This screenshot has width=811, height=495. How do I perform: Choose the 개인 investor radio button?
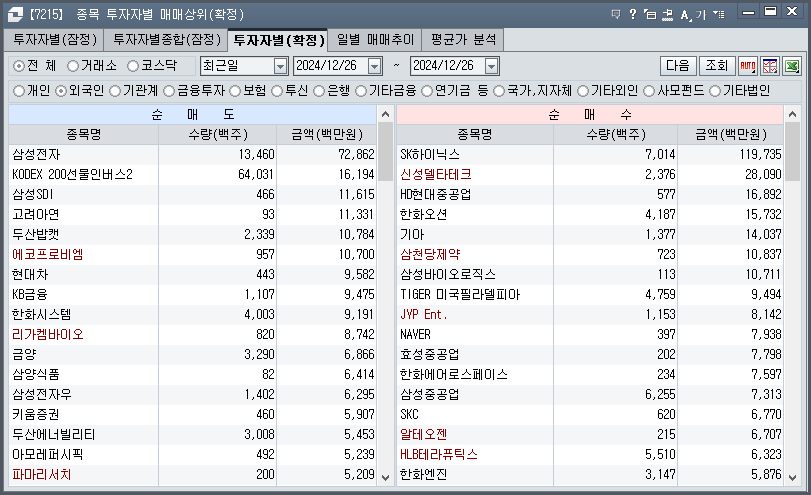tap(19, 91)
